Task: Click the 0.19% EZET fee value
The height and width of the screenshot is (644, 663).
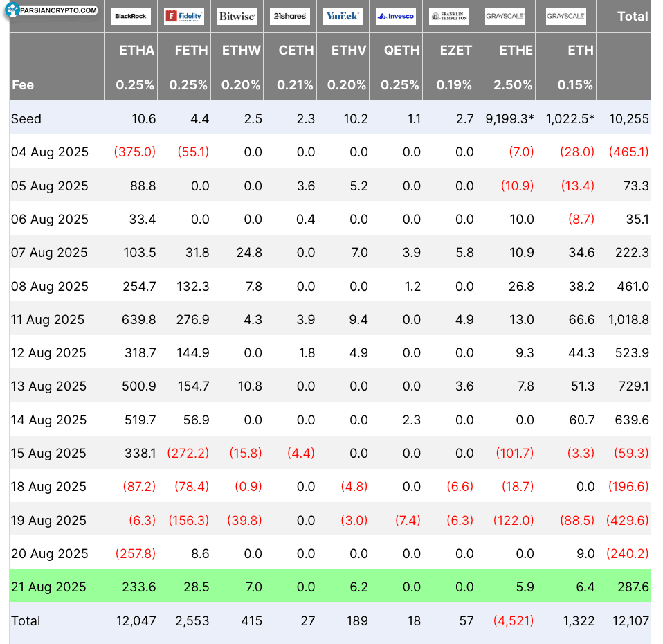Action: pyautogui.click(x=454, y=85)
